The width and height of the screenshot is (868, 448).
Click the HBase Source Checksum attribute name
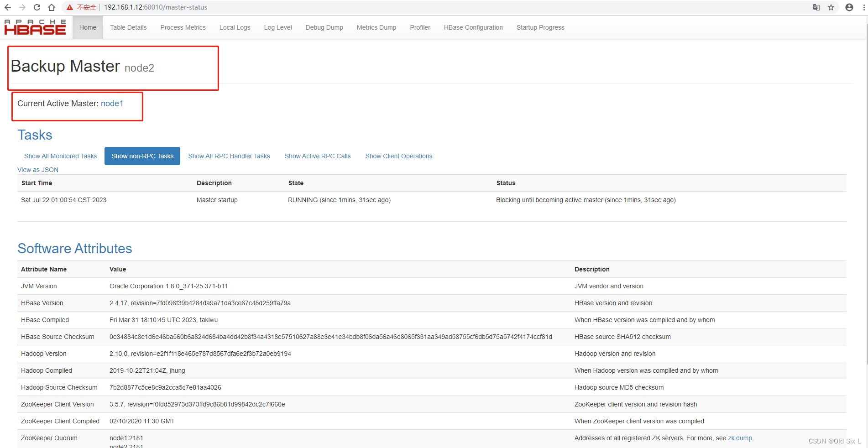point(58,337)
